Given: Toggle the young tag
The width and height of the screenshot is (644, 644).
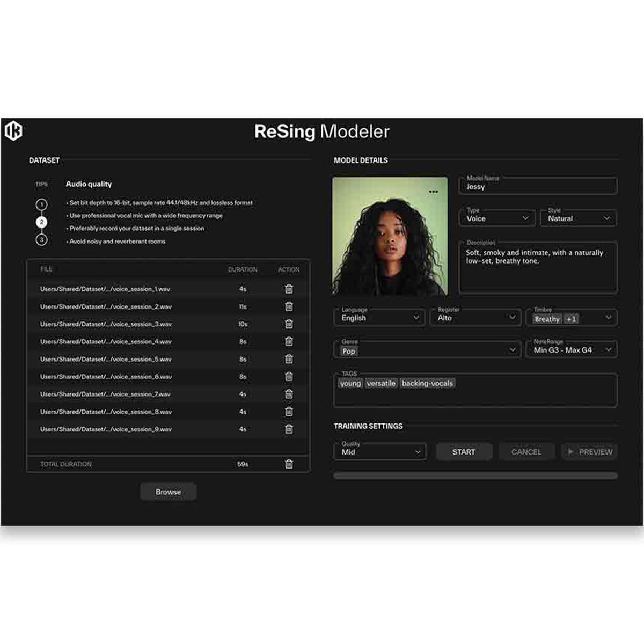Looking at the screenshot, I should (x=350, y=383).
